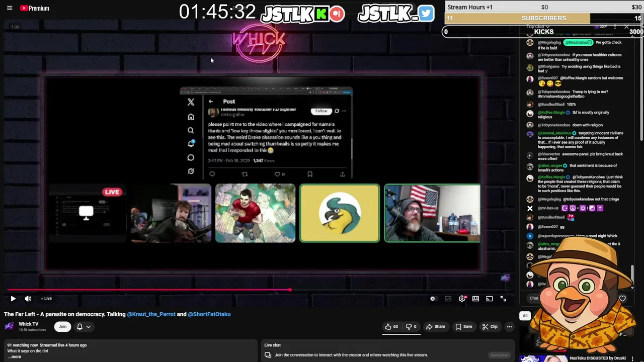Open the @ShortFatOtaku link in title

[209, 314]
